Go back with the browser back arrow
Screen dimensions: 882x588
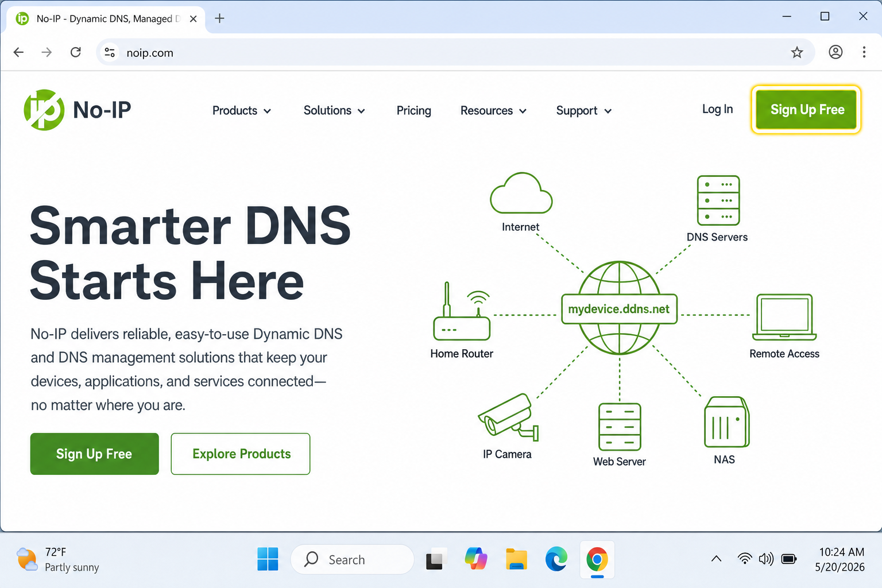tap(18, 52)
